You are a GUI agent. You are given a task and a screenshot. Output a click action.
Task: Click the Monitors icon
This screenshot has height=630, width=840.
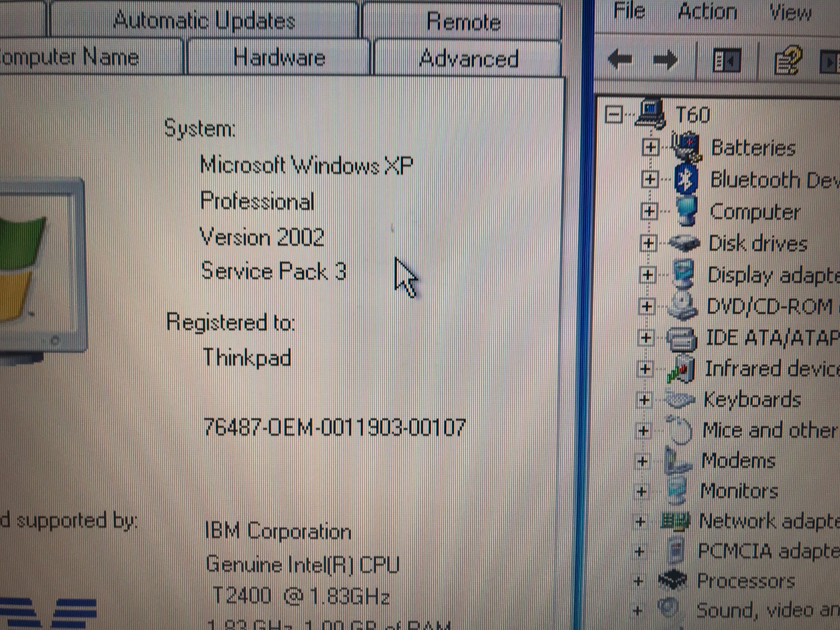click(677, 491)
